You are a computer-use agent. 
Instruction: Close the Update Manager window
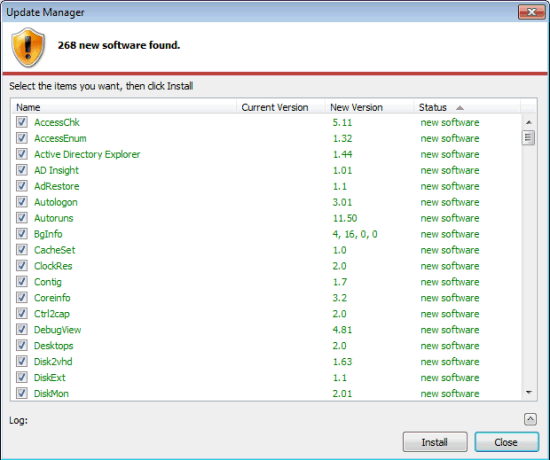(x=531, y=12)
